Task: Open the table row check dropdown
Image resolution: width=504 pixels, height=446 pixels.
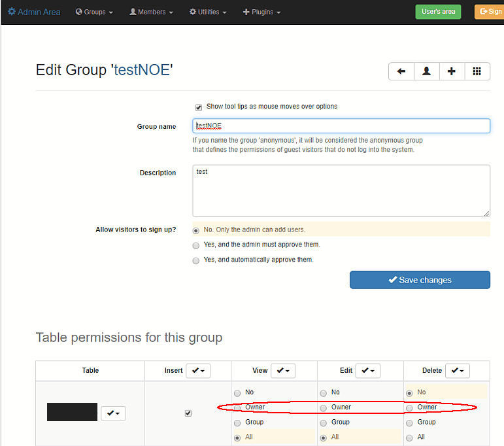Action: (x=113, y=413)
